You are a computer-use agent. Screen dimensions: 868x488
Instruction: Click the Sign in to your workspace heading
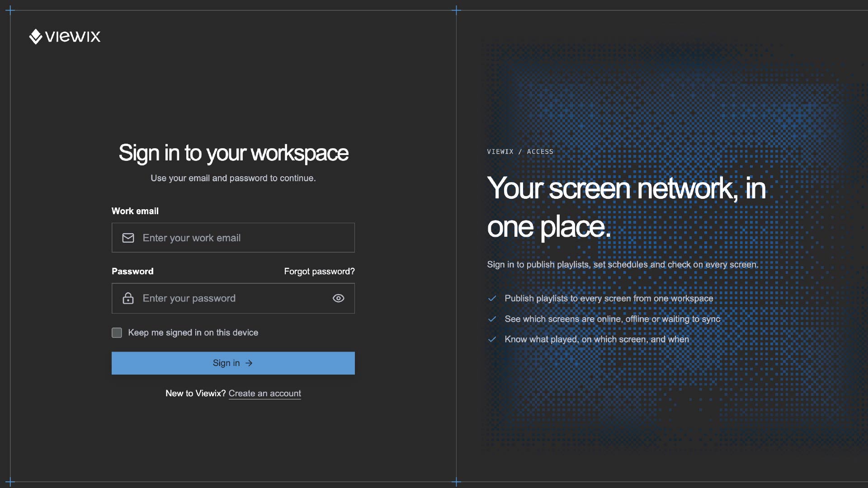tap(233, 153)
